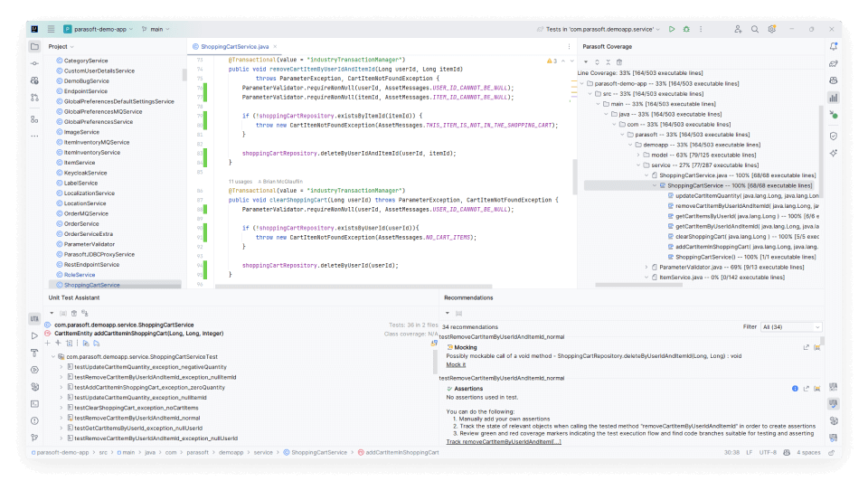
Task: Click the 30:38 caret position entry
Action: [731, 453]
